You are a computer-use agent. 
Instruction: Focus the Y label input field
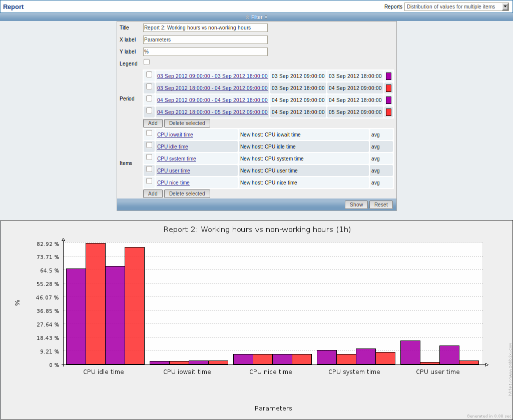[x=205, y=51]
